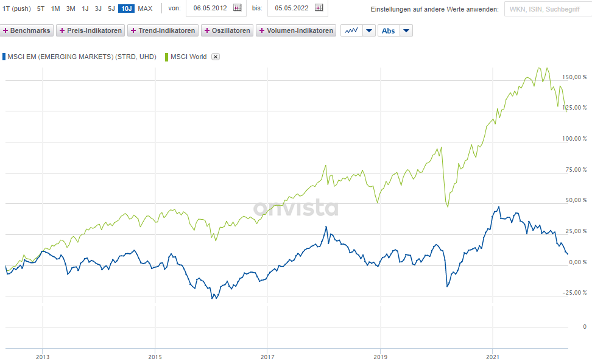Select the highlighted 10J time range
This screenshot has width=592, height=364.
126,9
